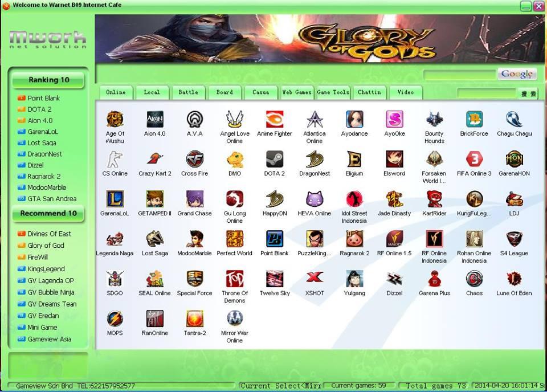Screen dimensions: 547x392
Task: Launch the DOTA 2 Steam icon in grid
Action: pos(275,160)
